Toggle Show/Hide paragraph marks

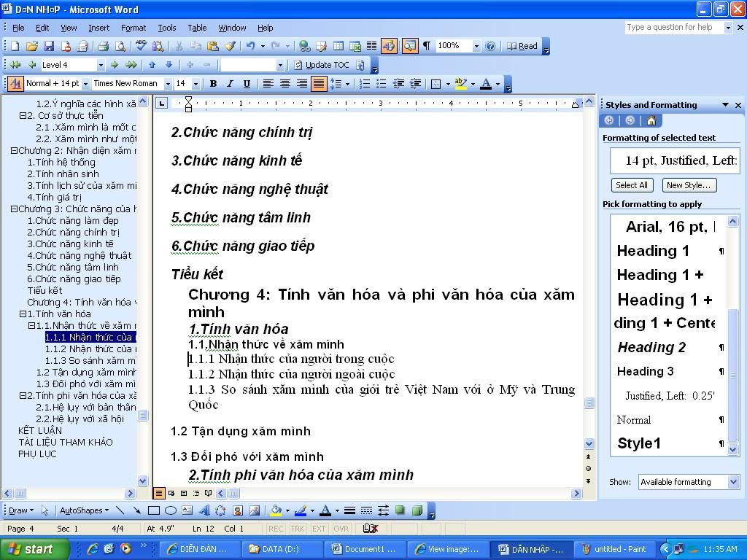click(427, 46)
